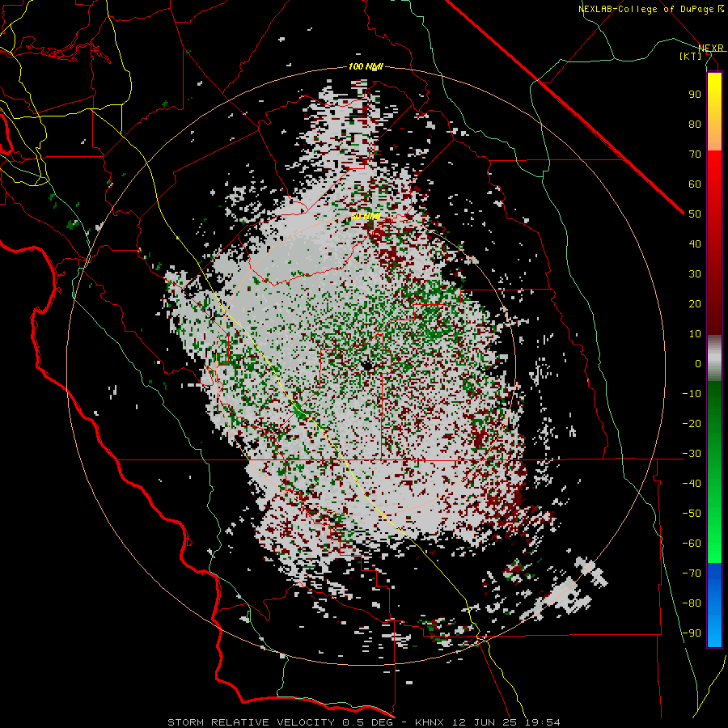
Task: Click the -70 value on the velocity scale
Action: (x=692, y=573)
